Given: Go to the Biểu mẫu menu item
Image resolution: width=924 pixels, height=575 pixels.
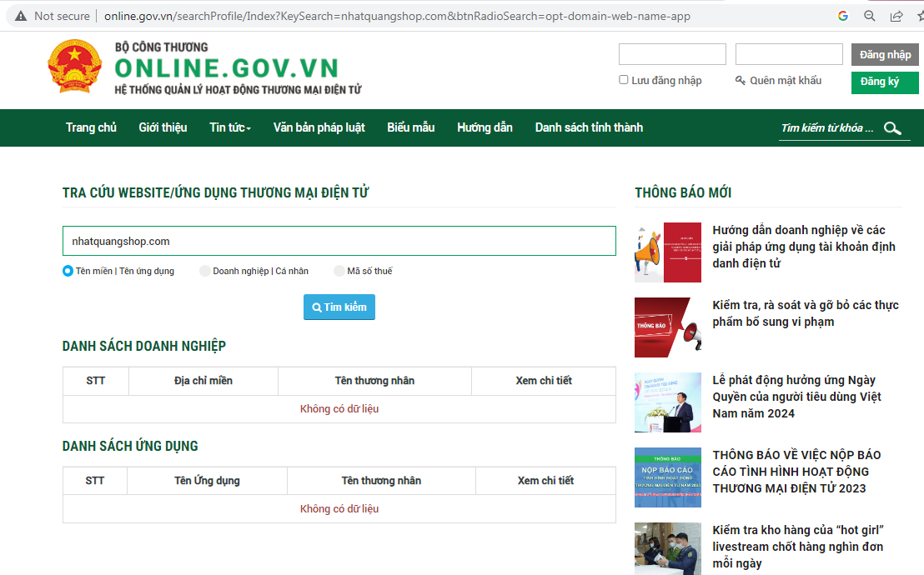Looking at the screenshot, I should 410,127.
